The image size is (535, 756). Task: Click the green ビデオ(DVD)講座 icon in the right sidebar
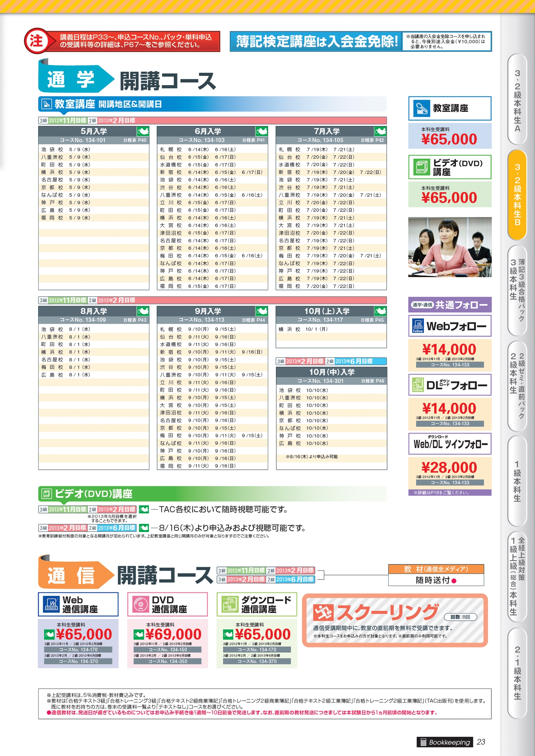[x=421, y=167]
